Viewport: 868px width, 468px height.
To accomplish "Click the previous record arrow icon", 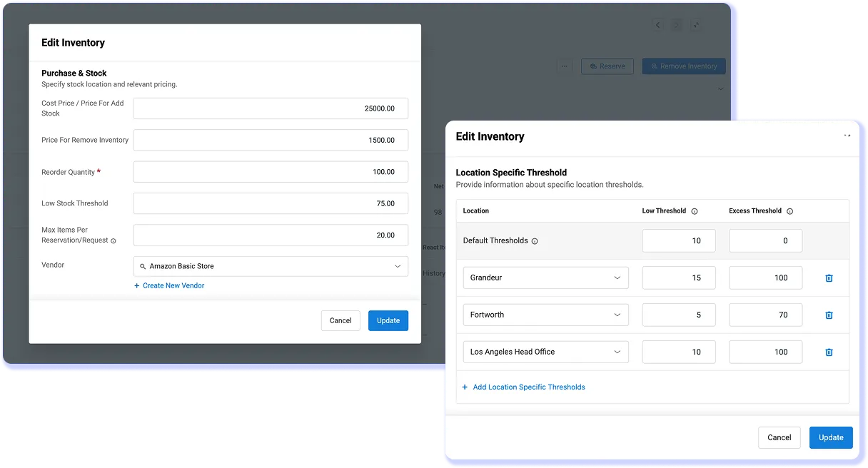I will click(657, 24).
